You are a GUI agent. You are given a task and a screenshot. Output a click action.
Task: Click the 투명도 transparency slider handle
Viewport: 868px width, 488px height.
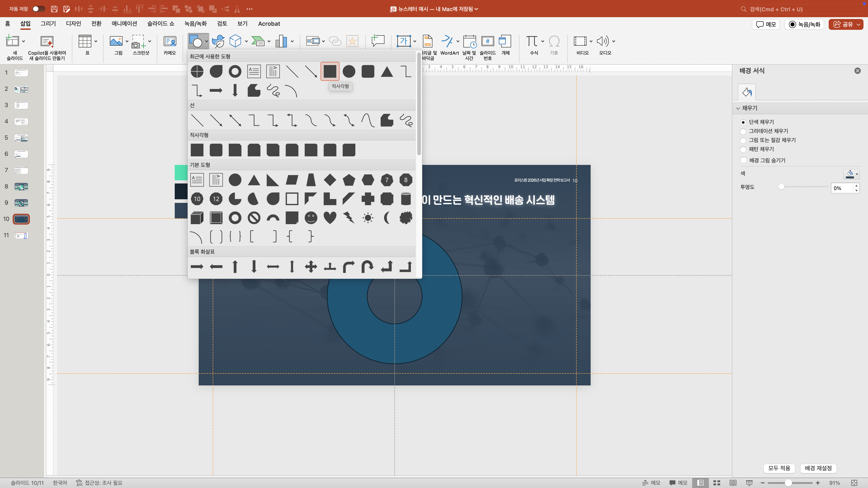[781, 187]
